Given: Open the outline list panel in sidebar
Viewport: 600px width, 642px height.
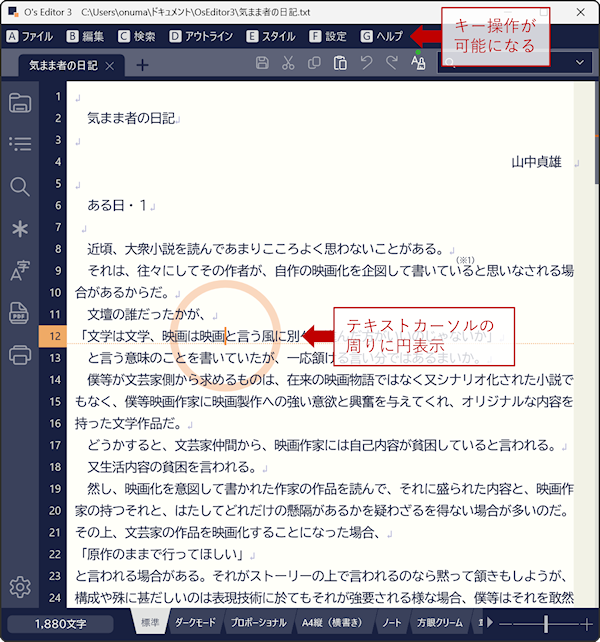Looking at the screenshot, I should (x=19, y=144).
